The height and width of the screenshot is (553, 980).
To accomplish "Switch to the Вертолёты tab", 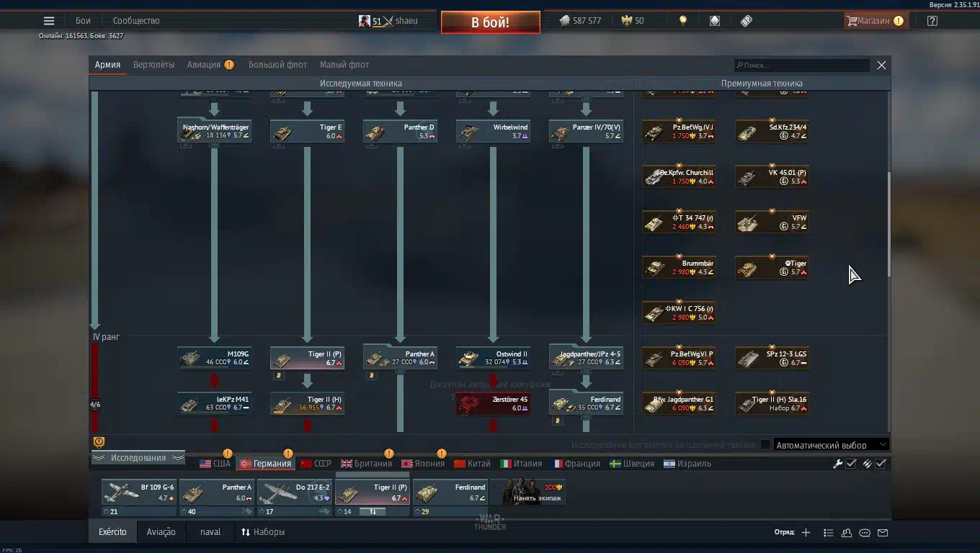I will point(153,65).
